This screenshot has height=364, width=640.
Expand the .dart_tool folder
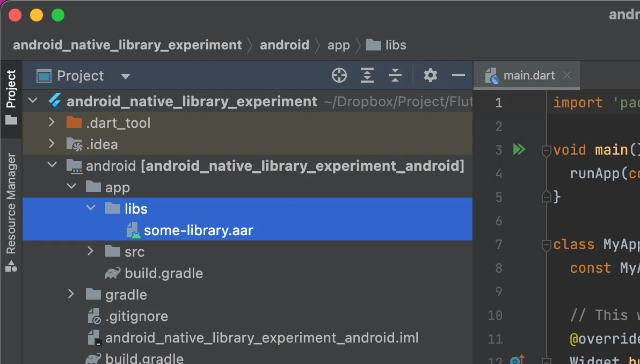pyautogui.click(x=52, y=122)
